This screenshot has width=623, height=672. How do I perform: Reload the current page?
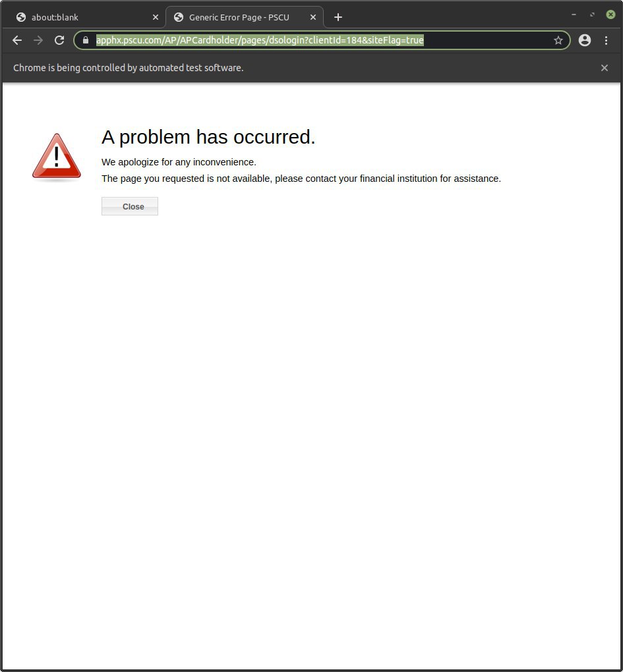[59, 40]
